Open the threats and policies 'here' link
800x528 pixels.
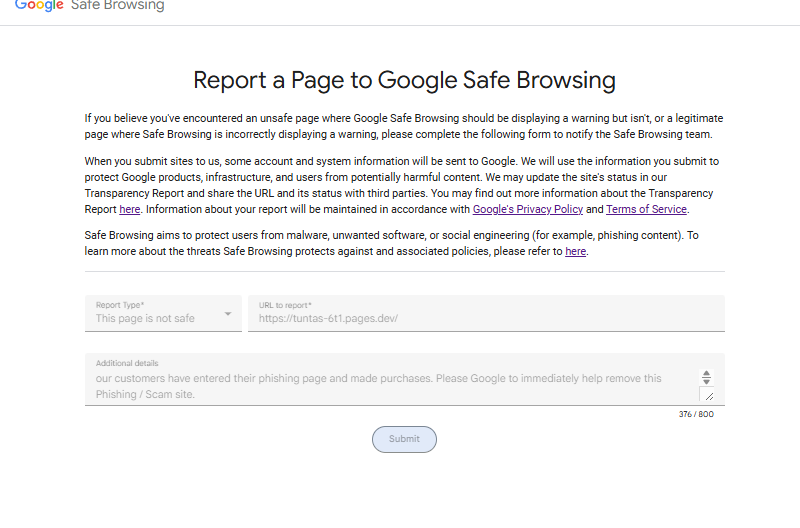pos(576,251)
